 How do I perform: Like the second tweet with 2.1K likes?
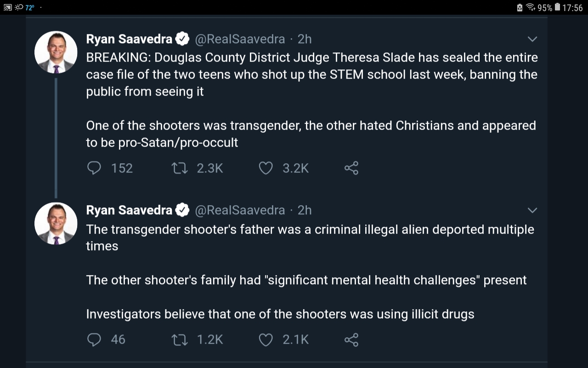(x=266, y=339)
